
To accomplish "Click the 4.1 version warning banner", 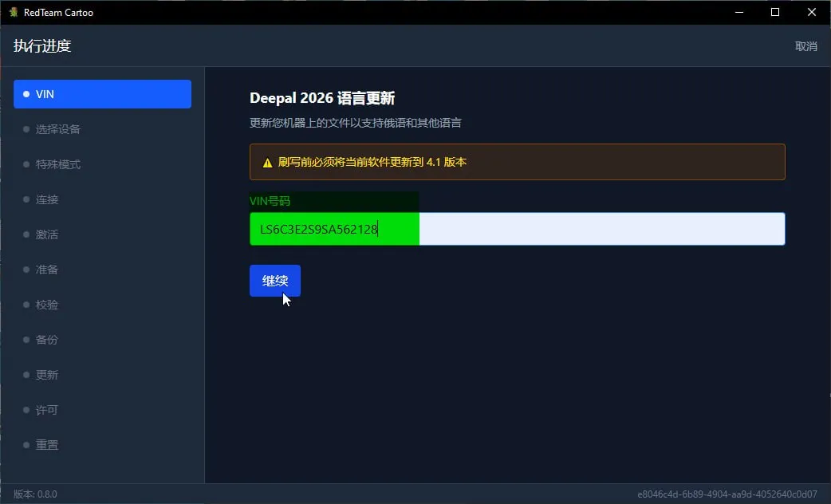I will [x=518, y=162].
